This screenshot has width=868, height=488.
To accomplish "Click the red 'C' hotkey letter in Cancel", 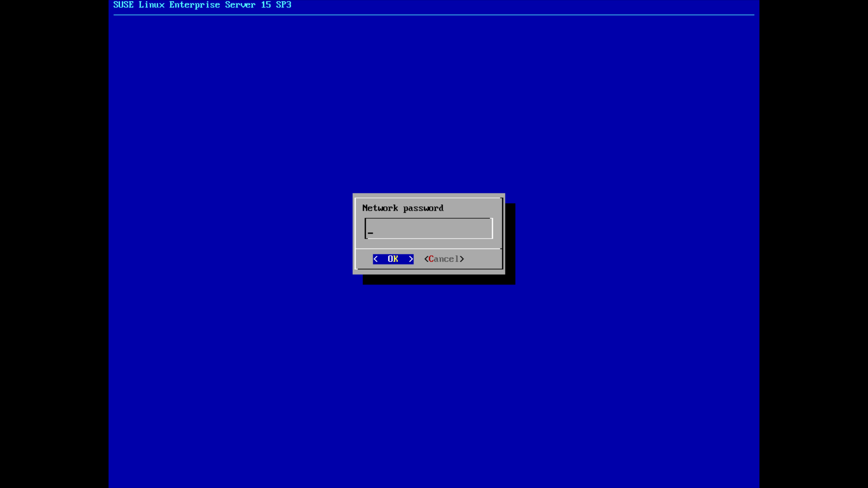I will (431, 259).
